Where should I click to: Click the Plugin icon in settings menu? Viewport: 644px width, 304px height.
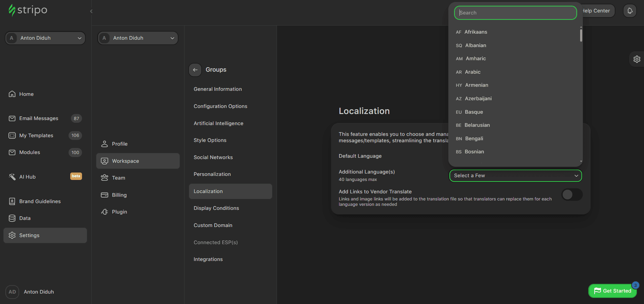click(105, 212)
